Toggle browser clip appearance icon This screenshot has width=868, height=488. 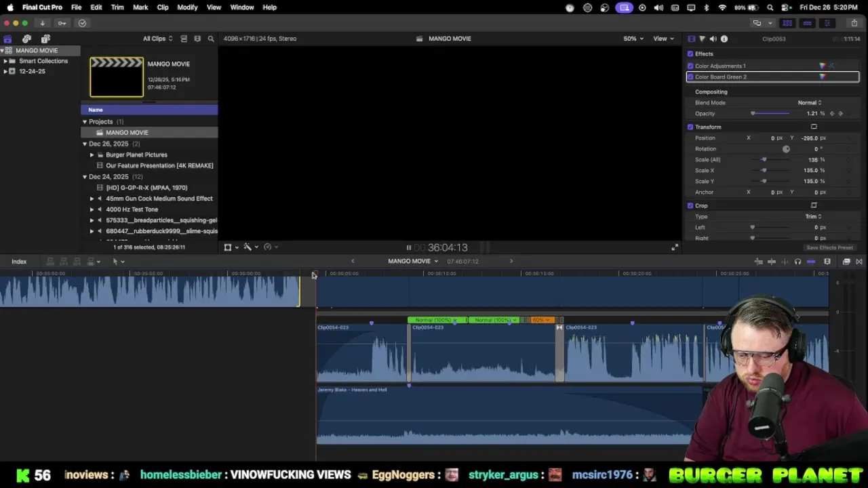(184, 39)
